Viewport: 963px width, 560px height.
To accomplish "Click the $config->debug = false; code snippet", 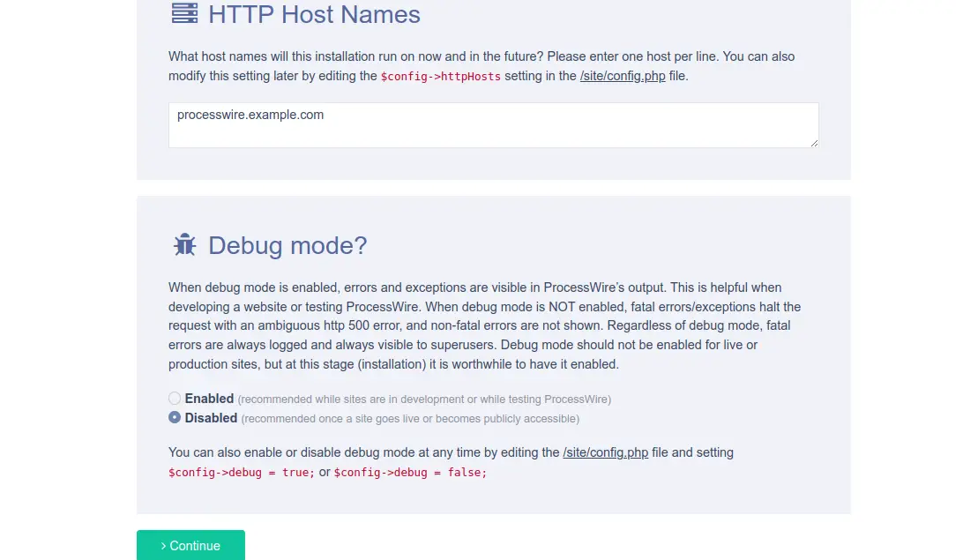I will click(410, 473).
